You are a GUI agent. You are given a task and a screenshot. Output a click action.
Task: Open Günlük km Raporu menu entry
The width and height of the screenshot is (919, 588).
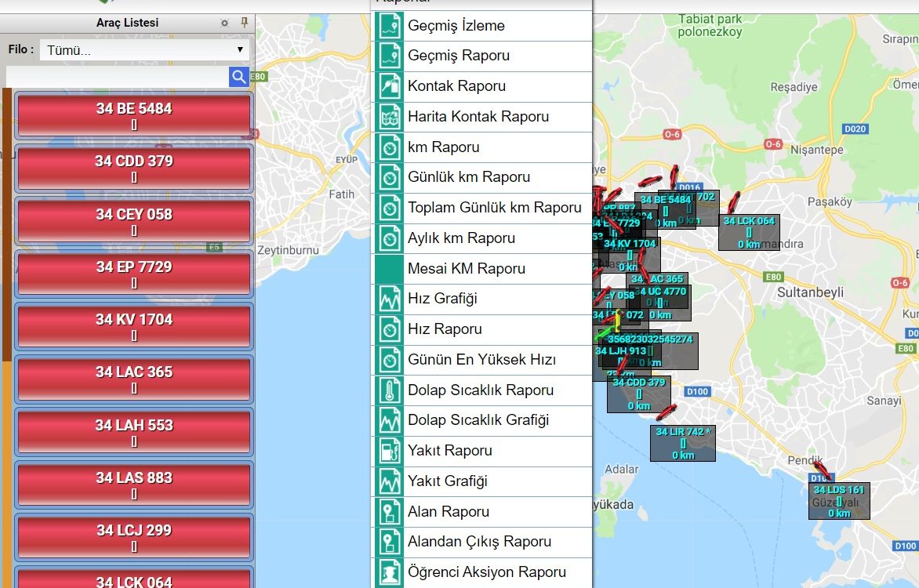pos(481,178)
